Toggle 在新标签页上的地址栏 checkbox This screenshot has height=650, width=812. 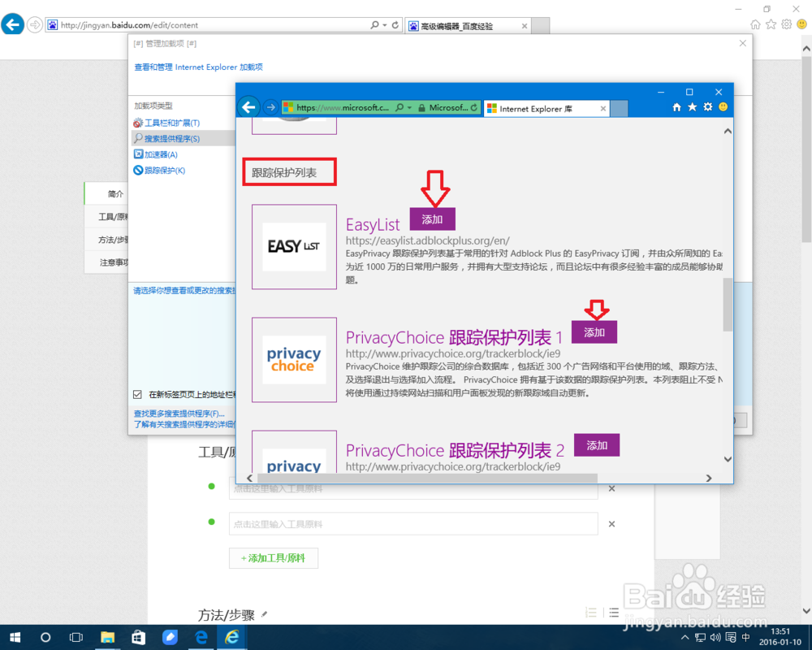(137, 394)
